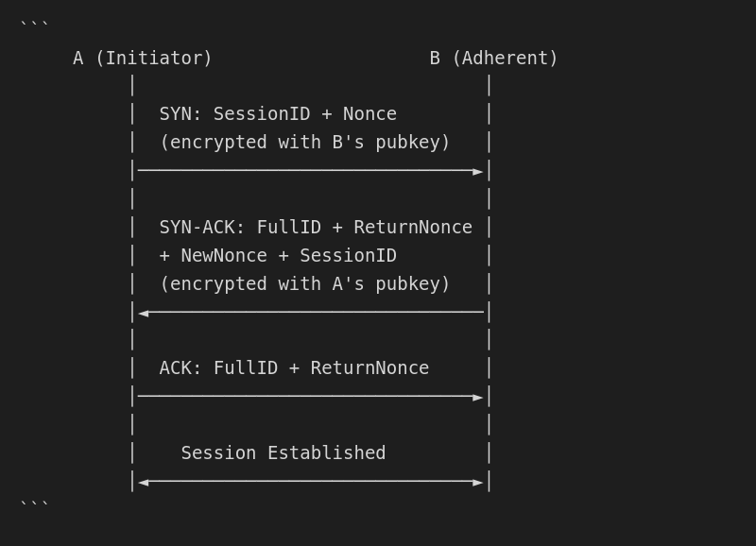Click the "(encrypted with A's pubkey)" line
Screen dimensions: 756x546
[304, 284]
